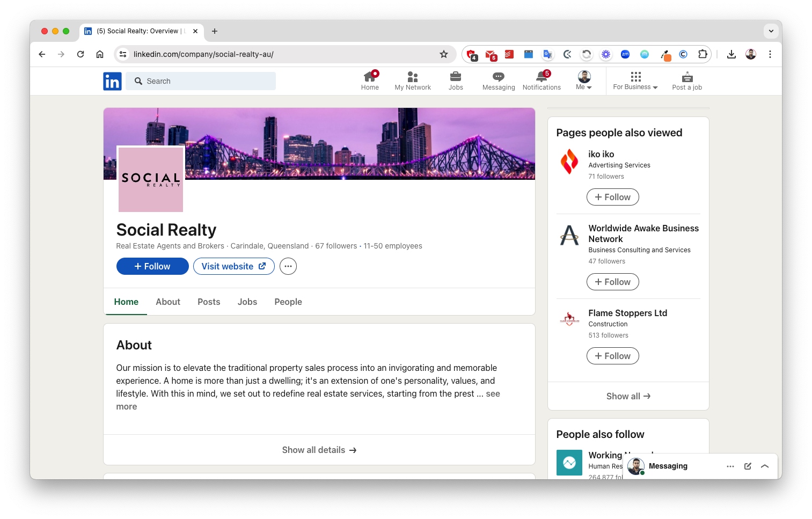This screenshot has width=812, height=519.
Task: Click the LinkedIn Search field
Action: [201, 81]
